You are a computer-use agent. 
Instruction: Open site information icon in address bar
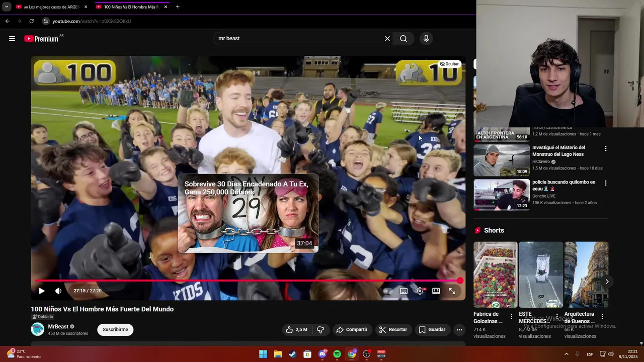[x=46, y=21]
